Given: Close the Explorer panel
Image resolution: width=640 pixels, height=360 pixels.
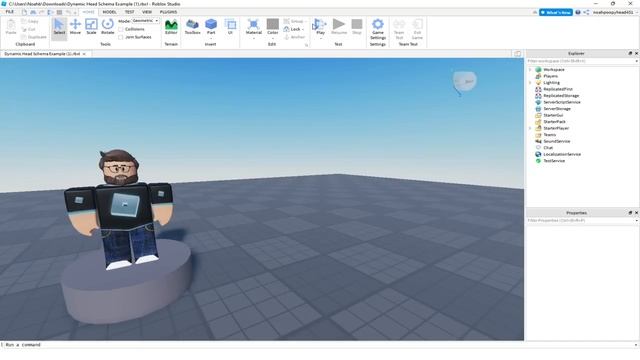Looking at the screenshot, I should (x=636, y=53).
